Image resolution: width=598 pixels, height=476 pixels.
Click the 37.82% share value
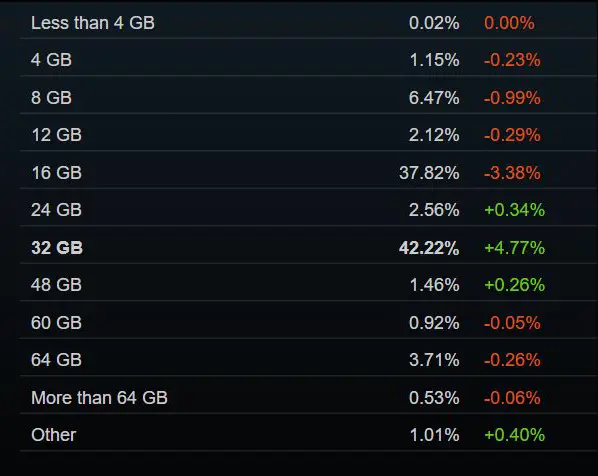click(429, 173)
